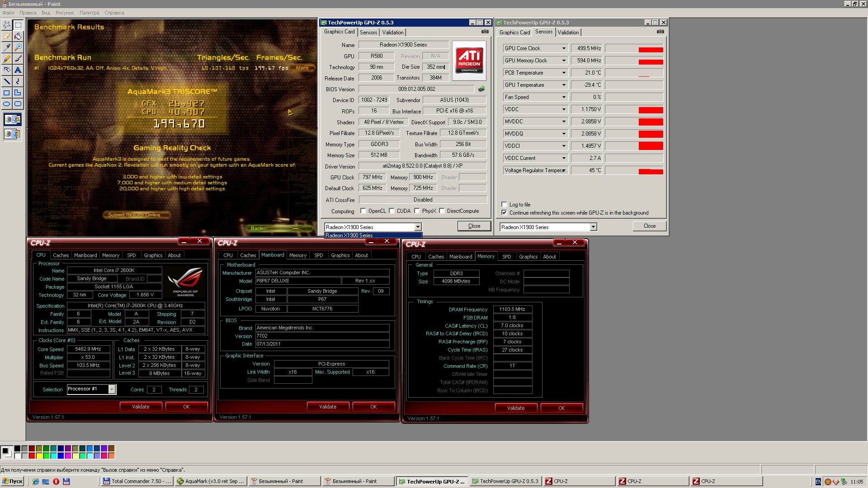
Task: Choose the transparent selection mode option
Action: (x=13, y=134)
